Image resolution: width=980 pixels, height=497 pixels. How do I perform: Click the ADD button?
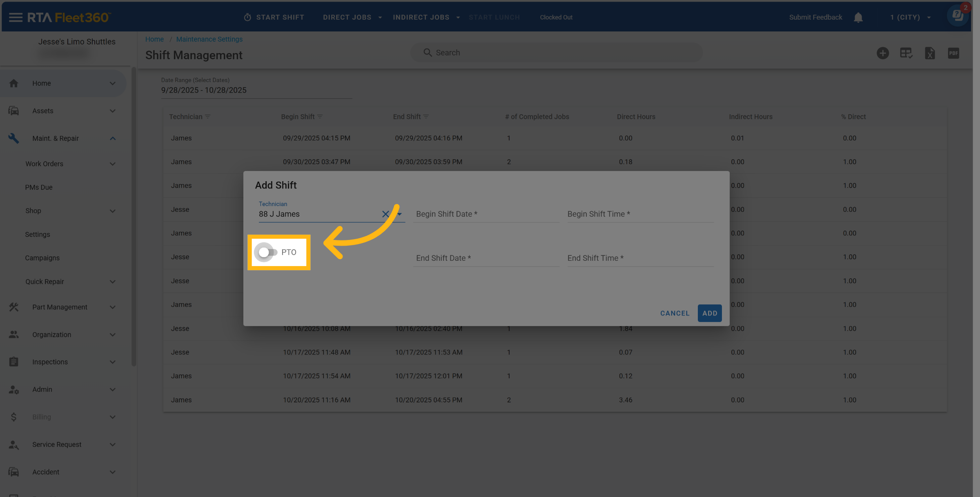click(x=709, y=313)
